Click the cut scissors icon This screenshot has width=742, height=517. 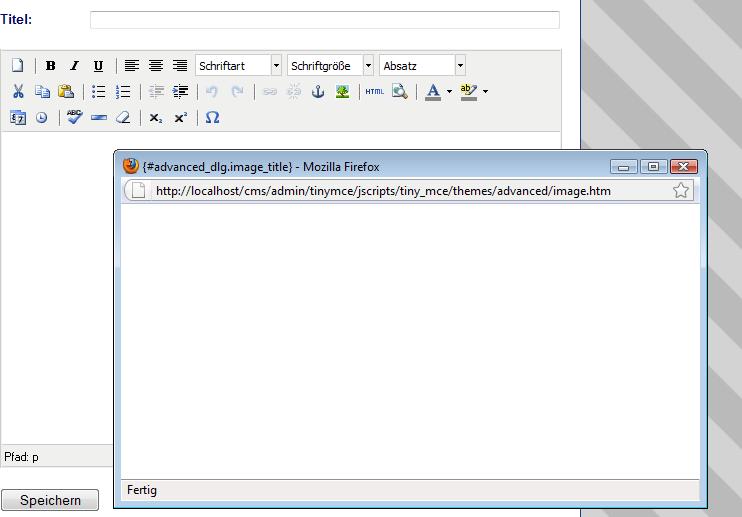point(17,92)
